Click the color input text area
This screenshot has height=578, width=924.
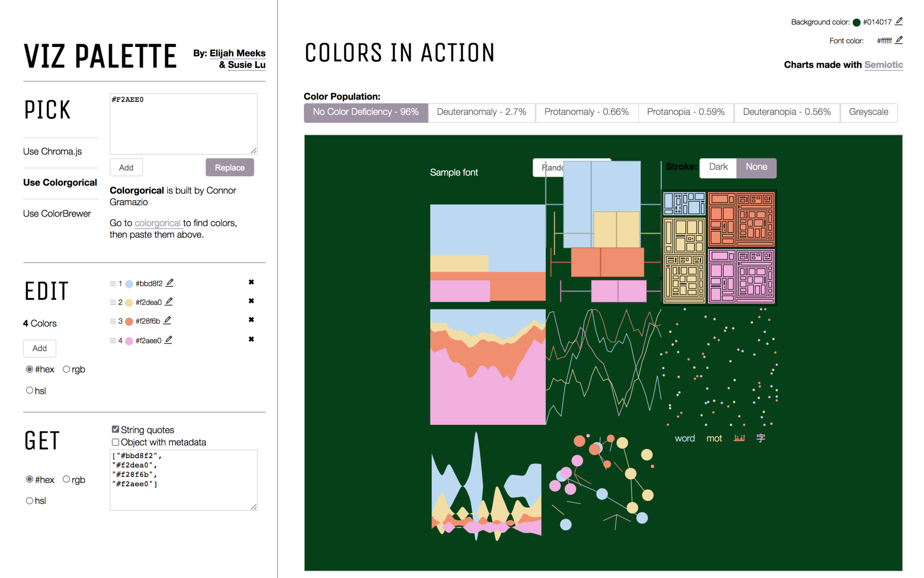[x=183, y=123]
